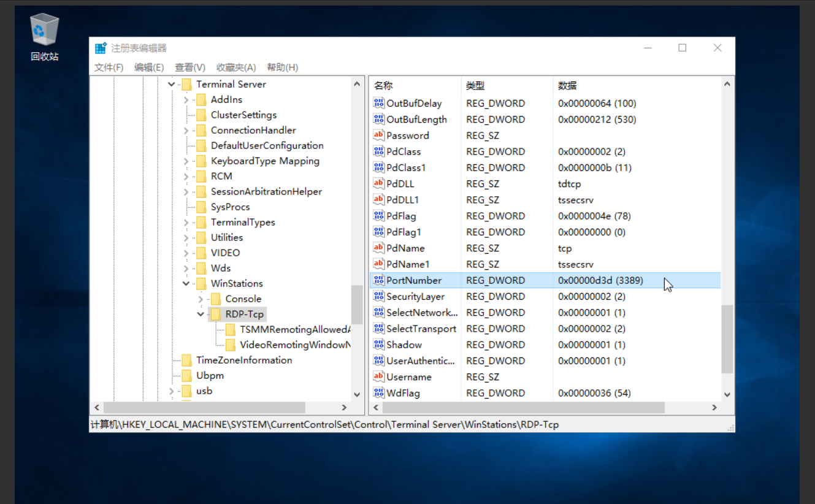Expand the AddIns tree node

click(186, 99)
